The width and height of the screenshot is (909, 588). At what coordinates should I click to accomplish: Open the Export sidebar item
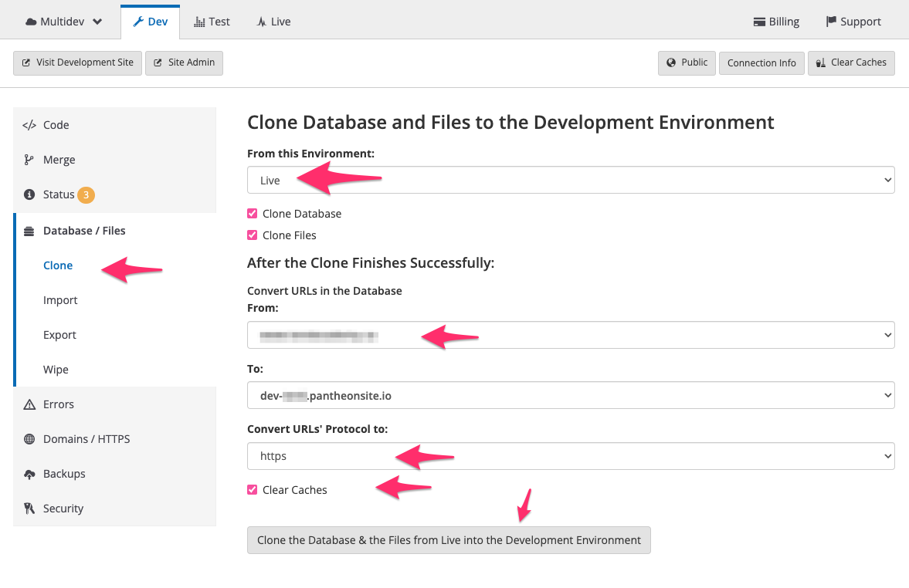coord(59,335)
